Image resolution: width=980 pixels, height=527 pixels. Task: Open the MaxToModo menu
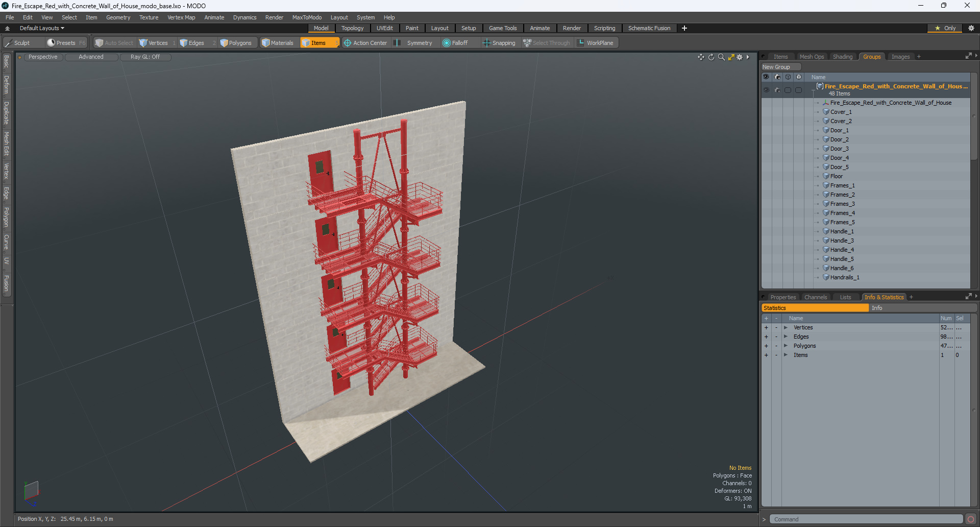pos(307,17)
